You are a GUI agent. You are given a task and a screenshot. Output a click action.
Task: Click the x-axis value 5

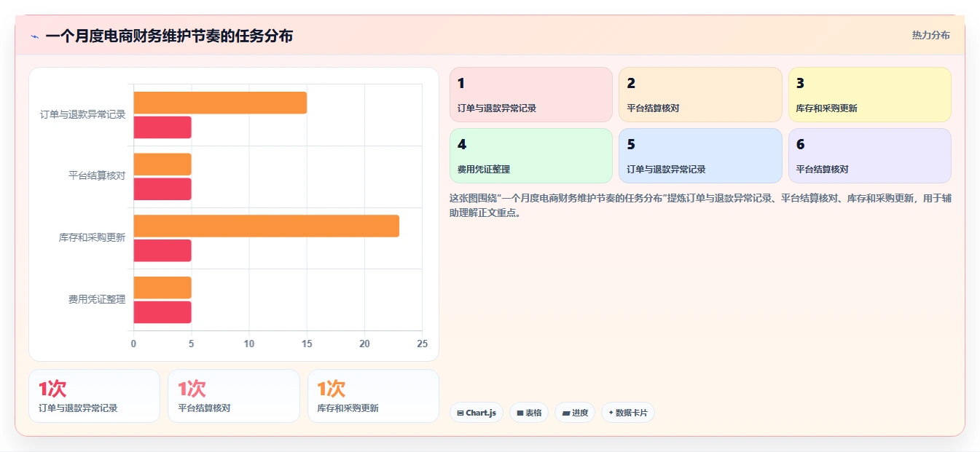click(191, 344)
